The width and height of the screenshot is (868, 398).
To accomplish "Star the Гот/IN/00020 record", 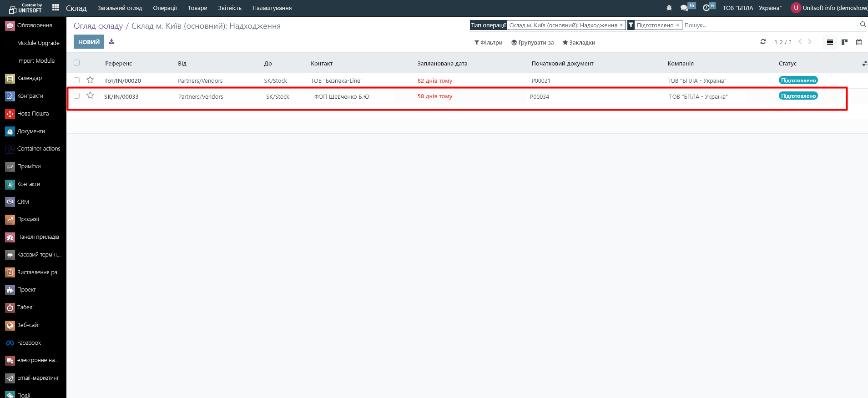I will click(90, 80).
